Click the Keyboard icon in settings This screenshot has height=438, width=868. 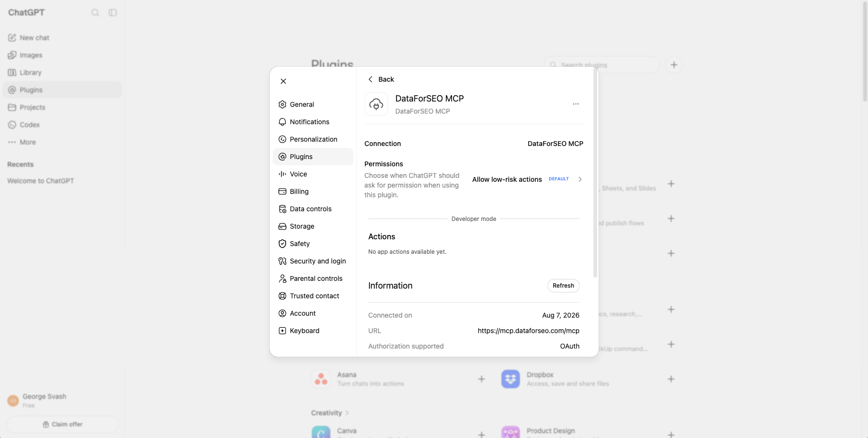pyautogui.click(x=282, y=331)
